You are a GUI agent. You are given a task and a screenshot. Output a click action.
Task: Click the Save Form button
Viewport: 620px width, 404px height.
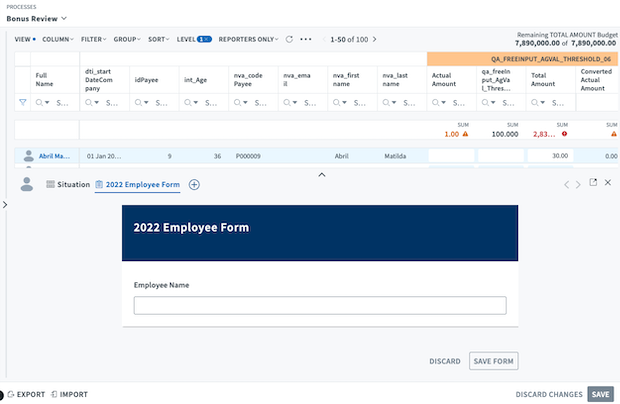pyautogui.click(x=493, y=360)
